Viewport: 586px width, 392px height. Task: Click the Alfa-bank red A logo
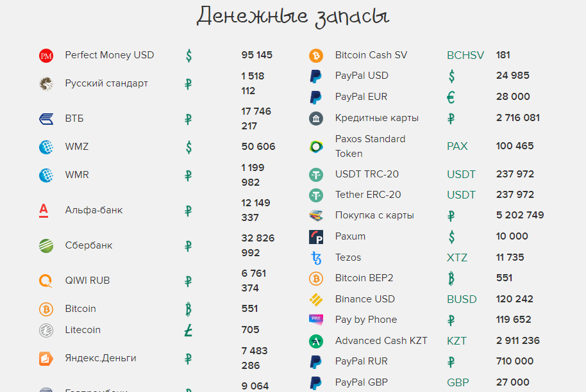click(x=44, y=211)
